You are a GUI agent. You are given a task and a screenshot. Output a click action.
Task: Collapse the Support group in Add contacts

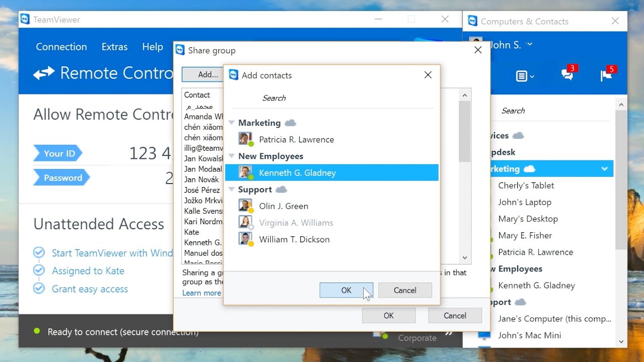tap(231, 190)
